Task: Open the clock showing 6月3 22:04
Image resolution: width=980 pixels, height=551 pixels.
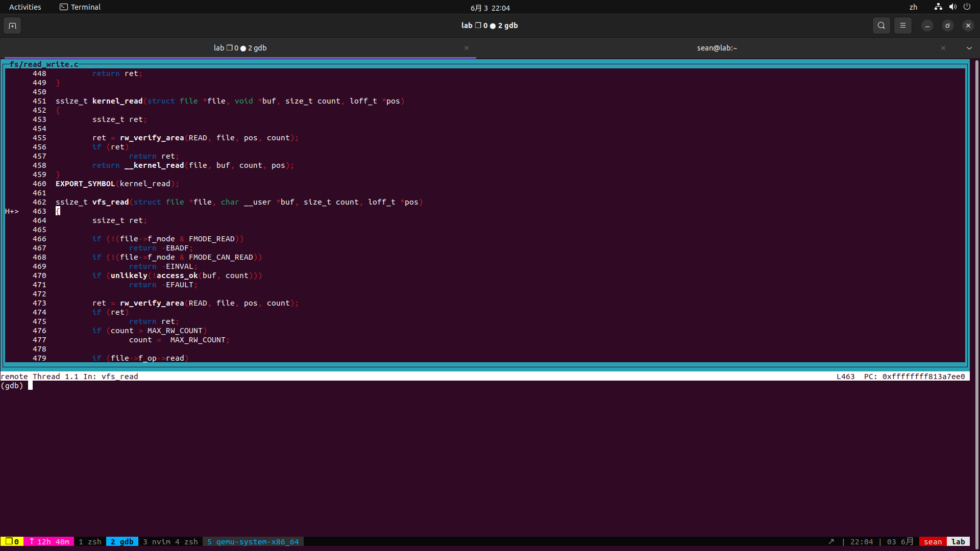Action: pyautogui.click(x=490, y=8)
